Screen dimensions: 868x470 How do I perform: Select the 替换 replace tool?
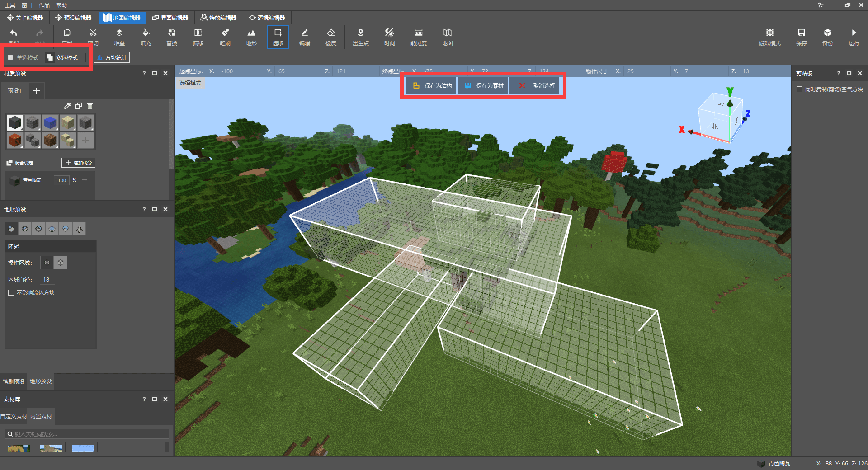pos(172,37)
